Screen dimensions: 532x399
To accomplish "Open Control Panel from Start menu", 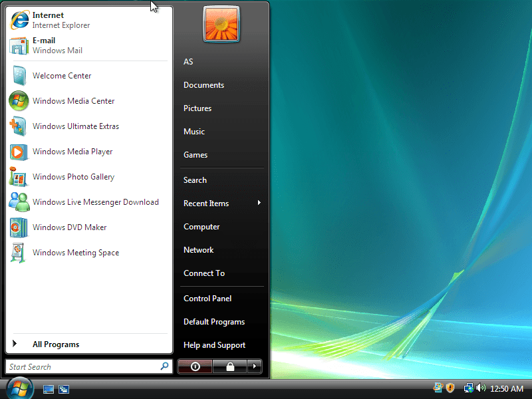I will (207, 299).
